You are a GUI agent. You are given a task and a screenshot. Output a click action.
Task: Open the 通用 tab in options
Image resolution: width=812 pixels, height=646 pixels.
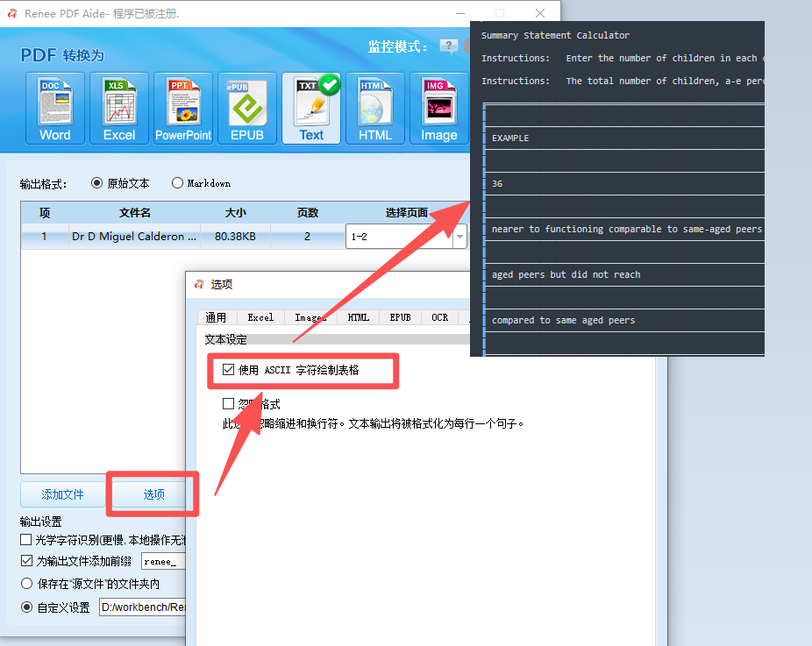(x=216, y=317)
